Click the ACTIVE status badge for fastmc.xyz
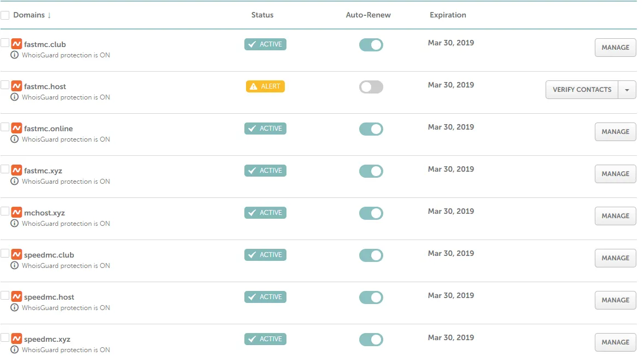Viewport: 644px width, 356px height. point(265,171)
